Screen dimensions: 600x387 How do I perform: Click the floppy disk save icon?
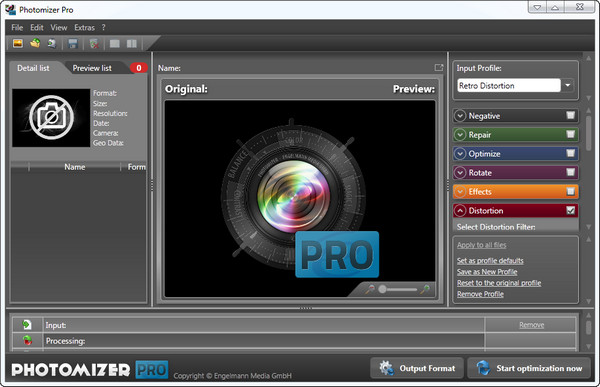[x=73, y=43]
